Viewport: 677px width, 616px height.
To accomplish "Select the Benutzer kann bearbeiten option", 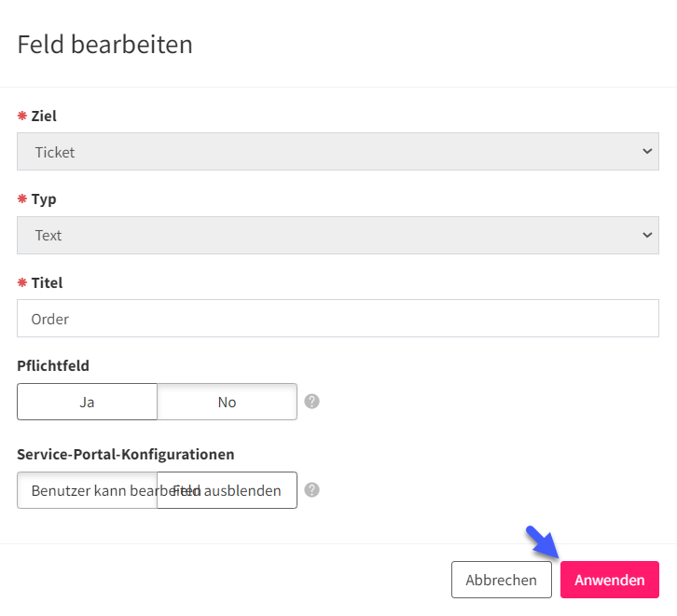I will (x=88, y=490).
